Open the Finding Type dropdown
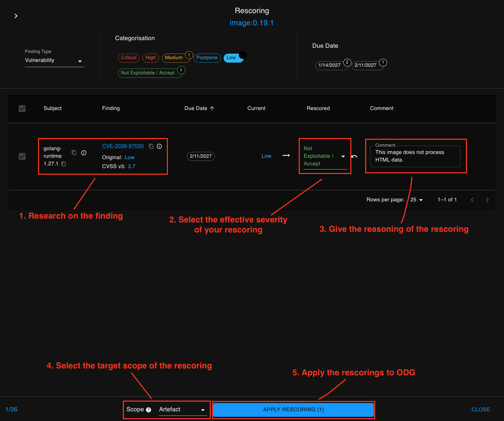Screen dimensions: 504x421 55,61
